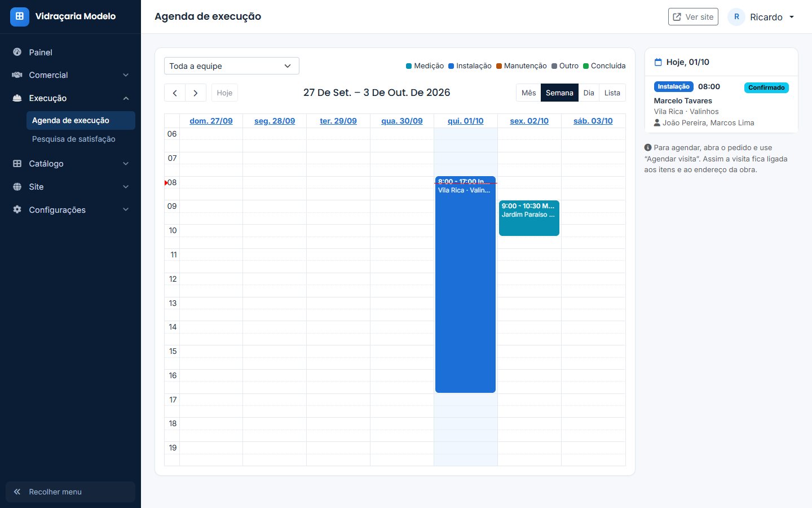Click the Medição legend color swatch

(409, 66)
